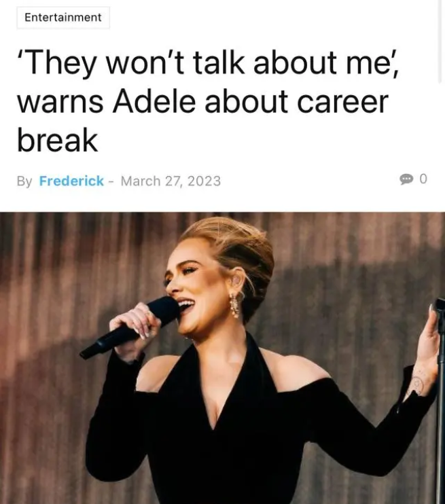The height and width of the screenshot is (504, 445).
Task: Open author Frederick's profile link
Action: pyautogui.click(x=71, y=181)
